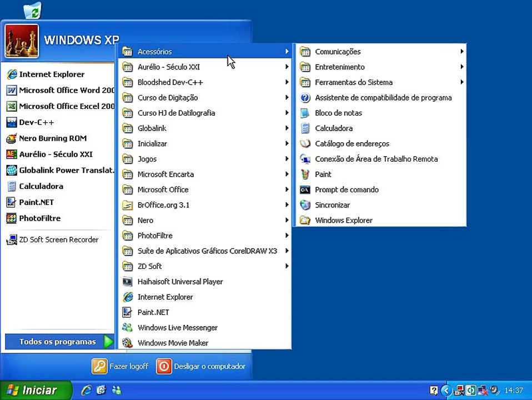Click the Bloco de notas notepad icon
Viewport: 532px width, 400px height.
pyautogui.click(x=305, y=113)
